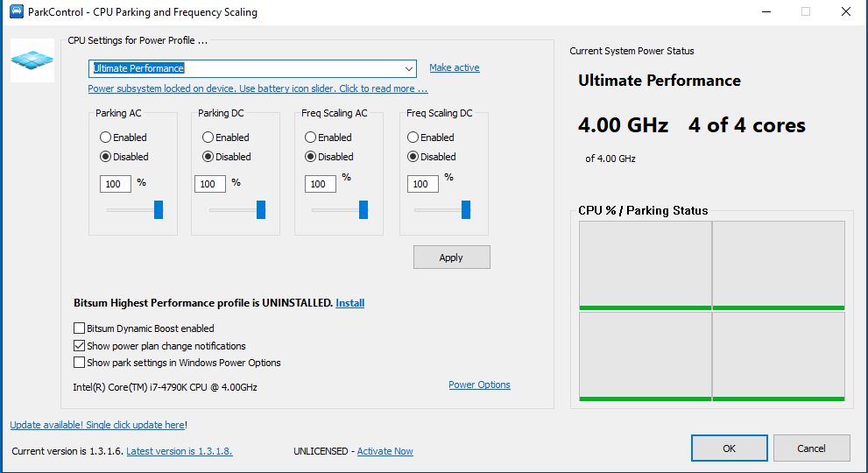Click the OK button
868x473 pixels.
coord(729,448)
